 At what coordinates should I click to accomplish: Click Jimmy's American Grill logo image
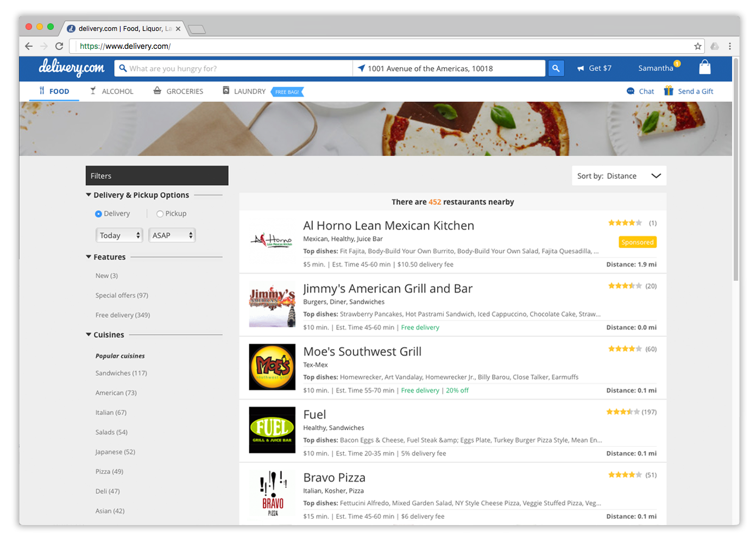tap(272, 304)
